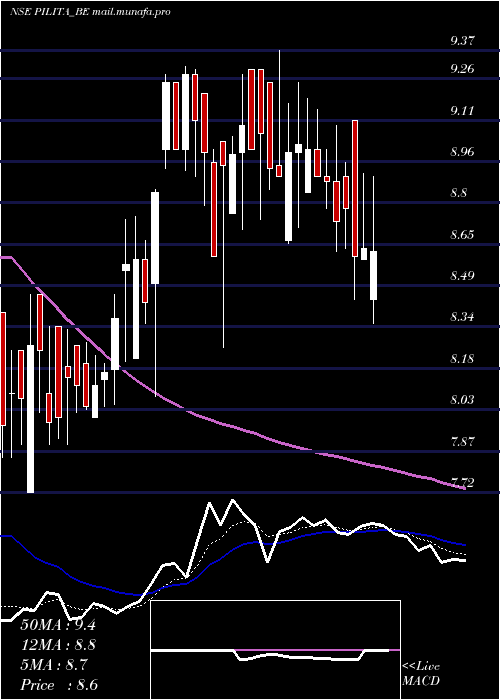This screenshot has width=500, height=700.
Task: Click the 9.26 price axis label
Action: [x=462, y=69]
